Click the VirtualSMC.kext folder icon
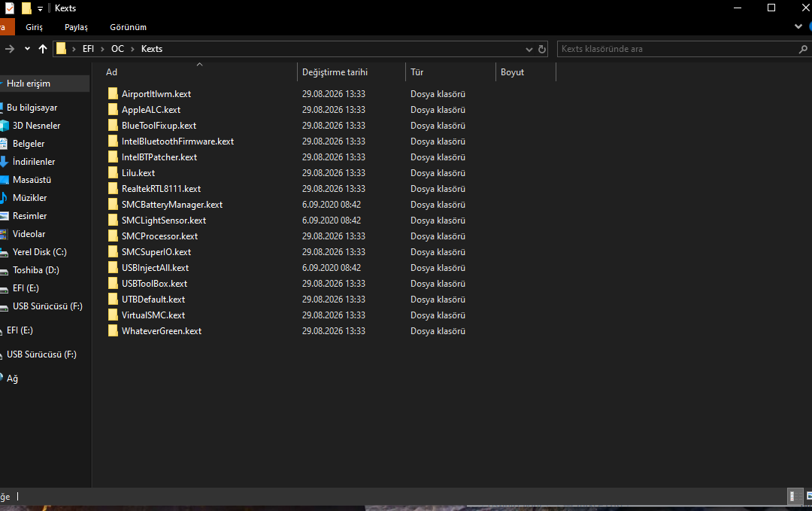Image resolution: width=812 pixels, height=511 pixels. pyautogui.click(x=113, y=315)
